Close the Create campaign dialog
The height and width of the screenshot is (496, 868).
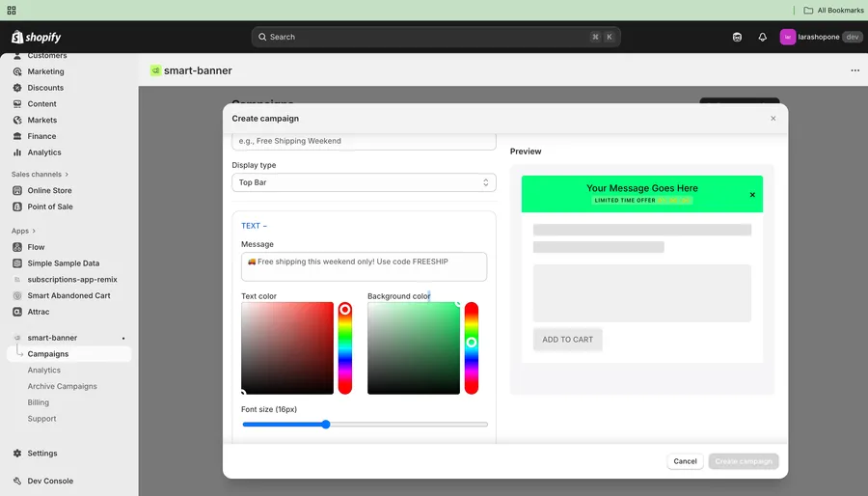773,119
